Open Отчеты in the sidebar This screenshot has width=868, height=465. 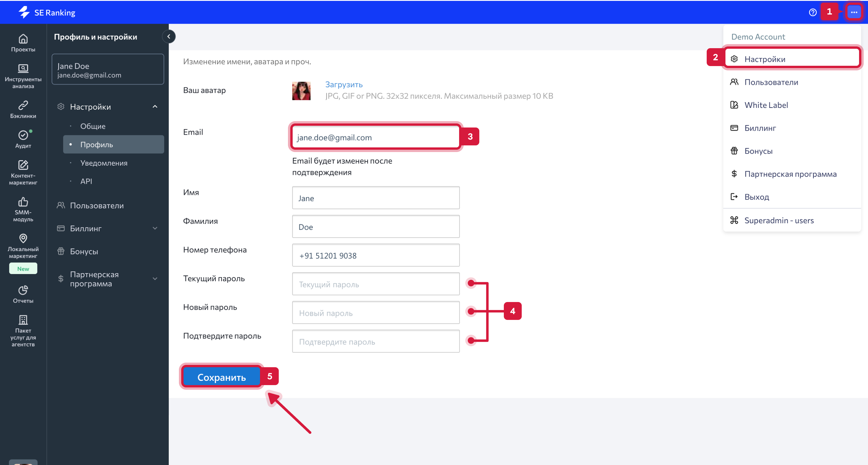(x=23, y=294)
